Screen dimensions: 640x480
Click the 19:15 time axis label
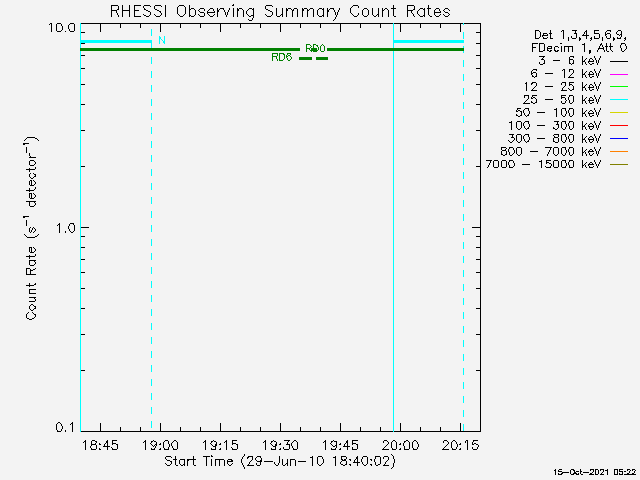(220, 445)
